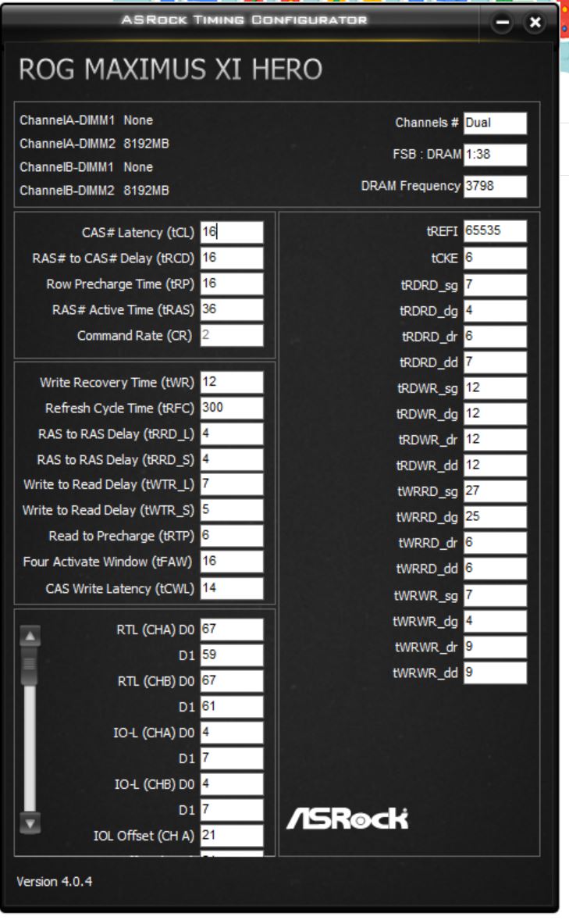
Task: Focus the CAS# Latency (tCL) field
Action: (x=232, y=232)
